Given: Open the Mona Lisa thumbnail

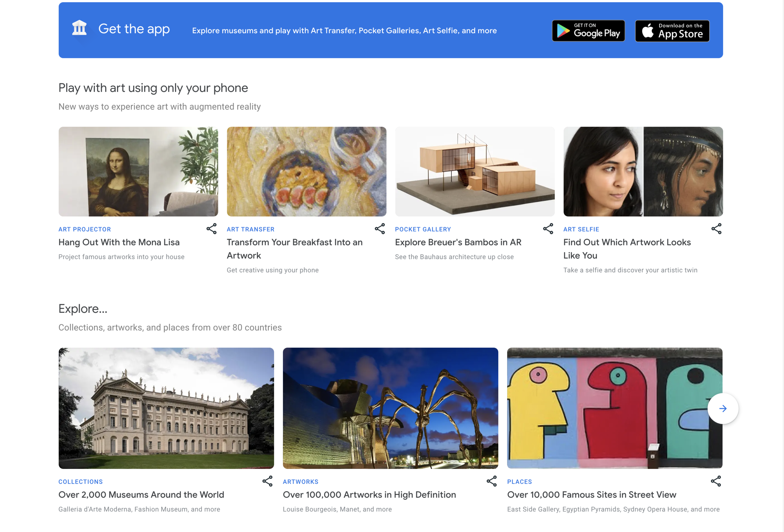Looking at the screenshot, I should [138, 171].
